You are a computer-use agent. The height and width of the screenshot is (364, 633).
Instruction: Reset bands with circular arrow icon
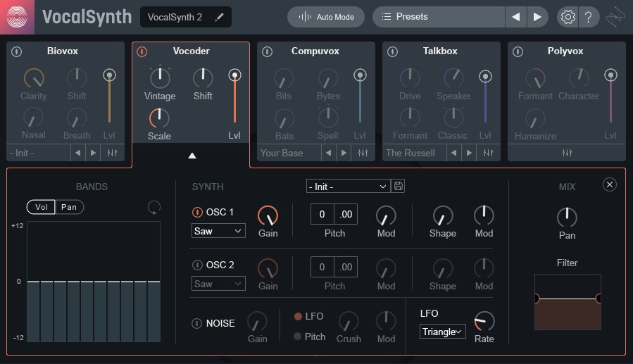[153, 208]
